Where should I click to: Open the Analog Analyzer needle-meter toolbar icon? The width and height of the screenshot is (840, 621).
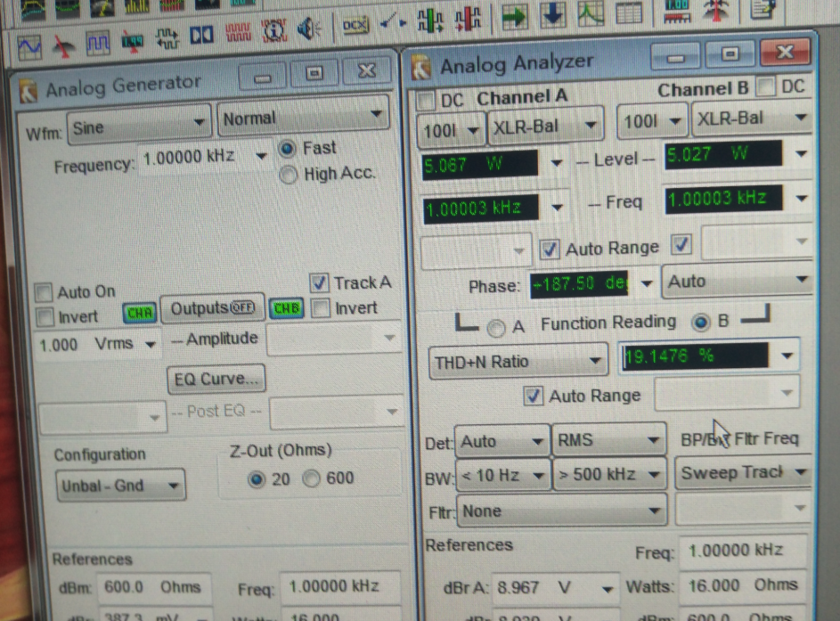pyautogui.click(x=64, y=46)
